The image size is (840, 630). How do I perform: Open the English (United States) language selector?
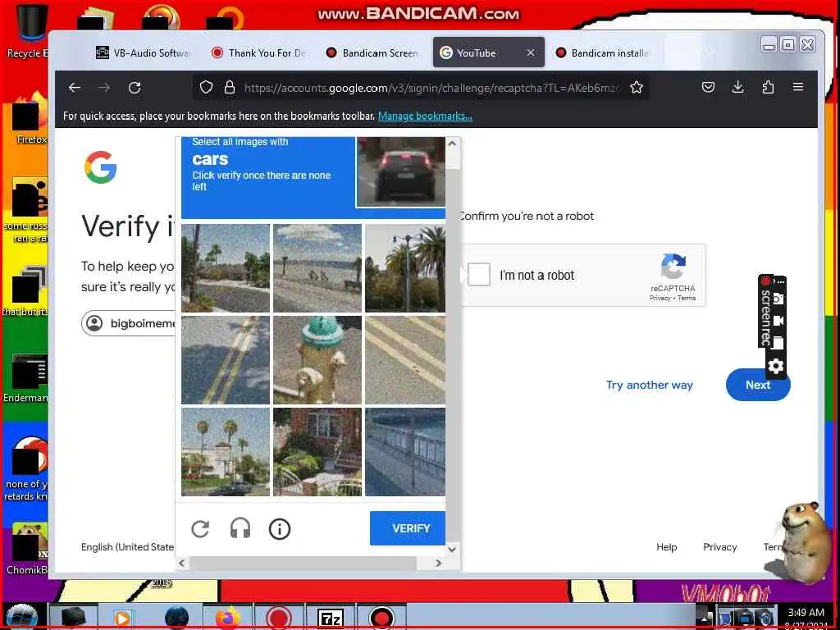127,547
